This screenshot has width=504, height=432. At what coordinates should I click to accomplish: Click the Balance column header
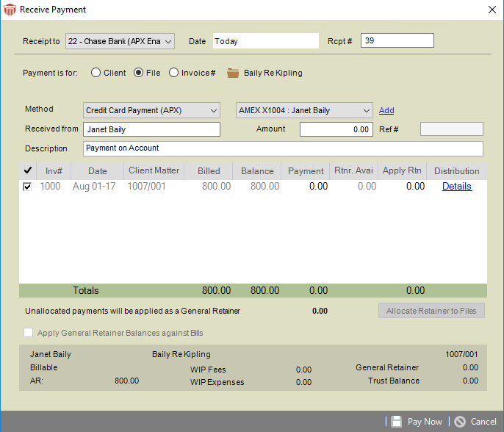click(257, 170)
